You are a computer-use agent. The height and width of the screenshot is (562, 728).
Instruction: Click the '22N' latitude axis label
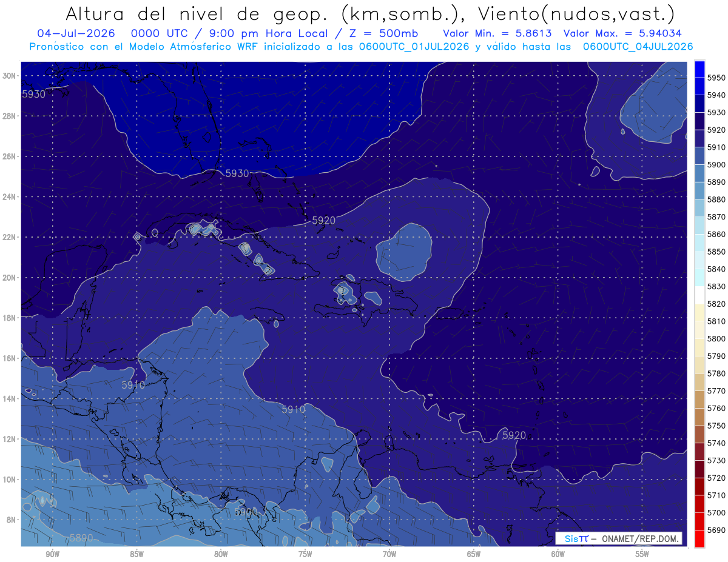[10, 237]
